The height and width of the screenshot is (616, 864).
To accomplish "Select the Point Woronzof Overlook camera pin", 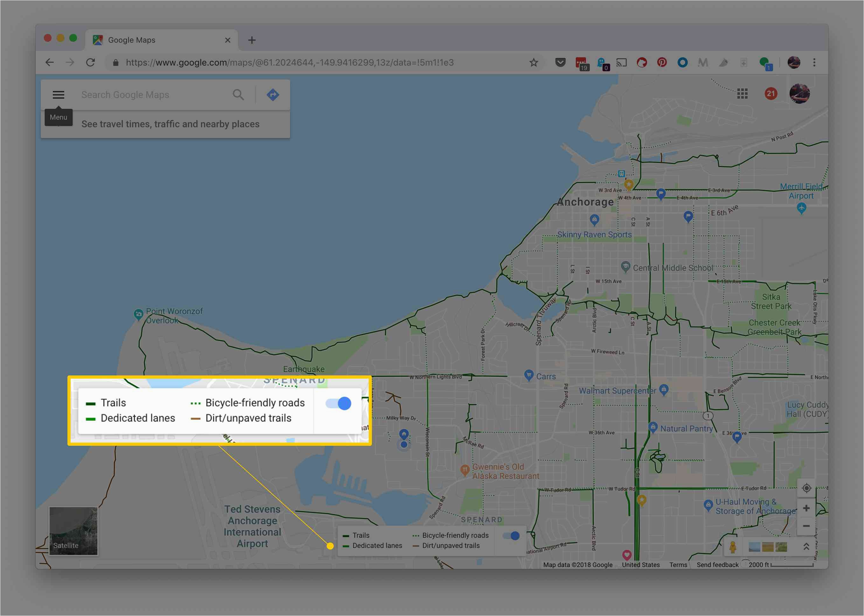I will (138, 314).
